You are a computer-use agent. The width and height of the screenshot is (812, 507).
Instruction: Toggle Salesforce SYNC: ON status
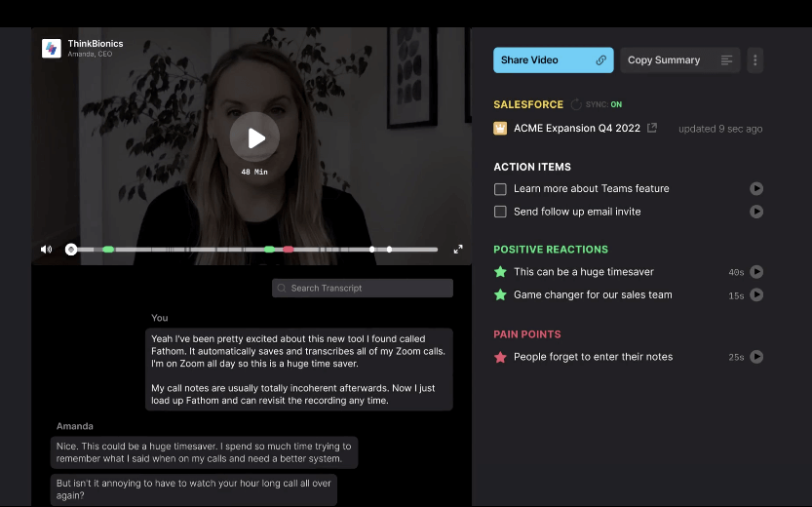point(603,104)
